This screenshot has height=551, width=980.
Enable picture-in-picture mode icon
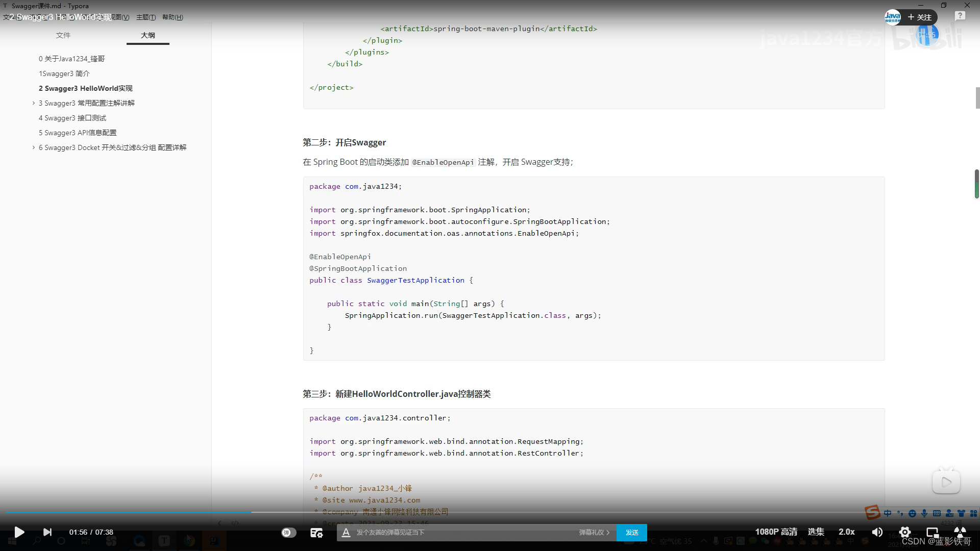point(933,532)
